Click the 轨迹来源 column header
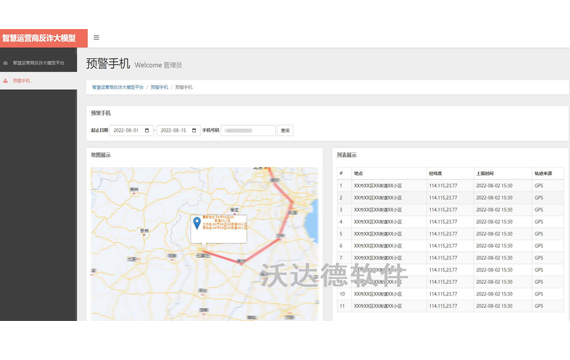 (548, 173)
